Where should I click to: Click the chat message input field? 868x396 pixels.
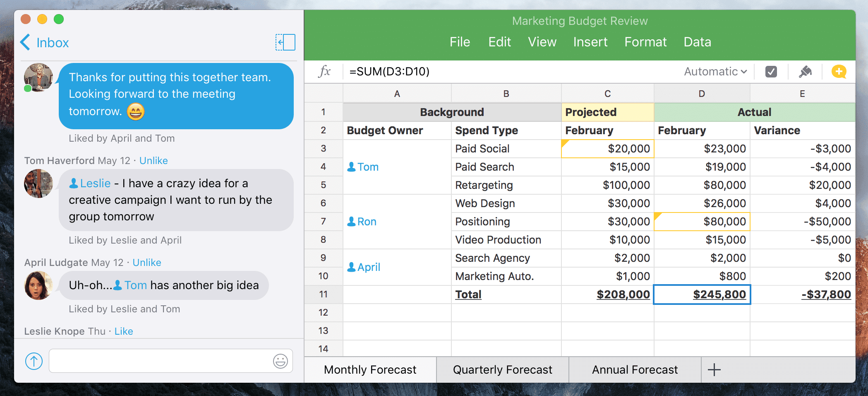165,361
